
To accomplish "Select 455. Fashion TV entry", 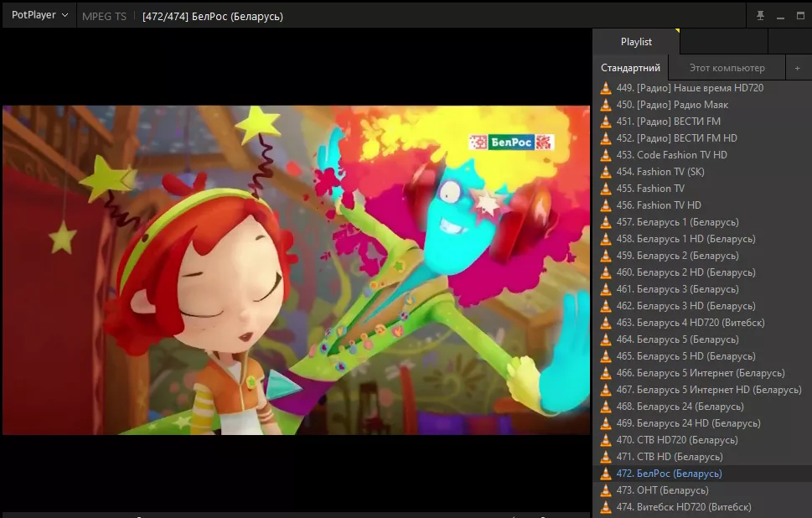I will pos(702,189).
